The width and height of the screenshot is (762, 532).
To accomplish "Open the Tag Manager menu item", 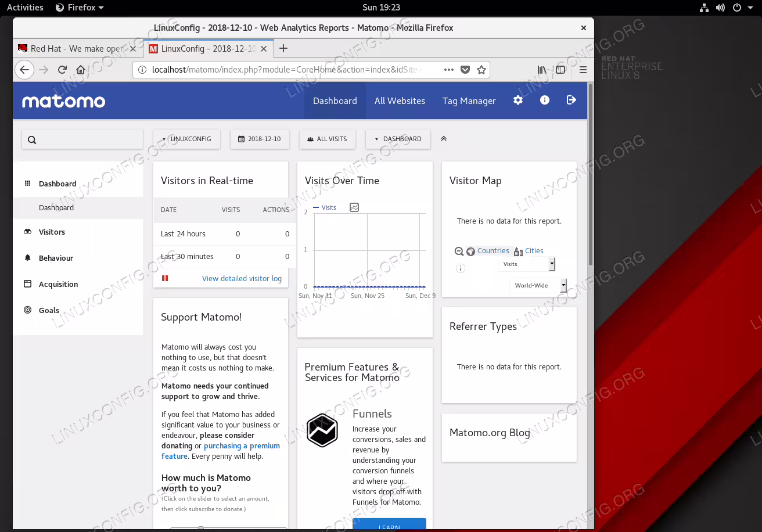I will tap(469, 101).
